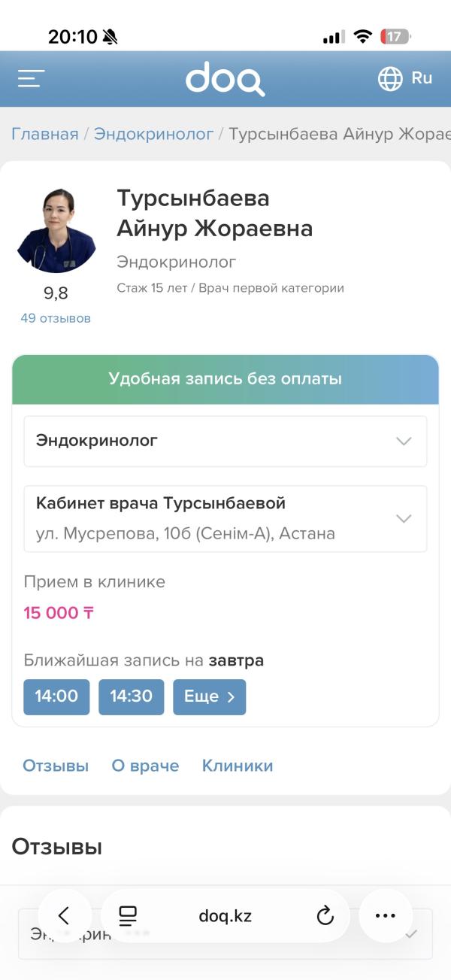451x980 pixels.
Task: Open language selector globe icon
Action: (x=390, y=78)
